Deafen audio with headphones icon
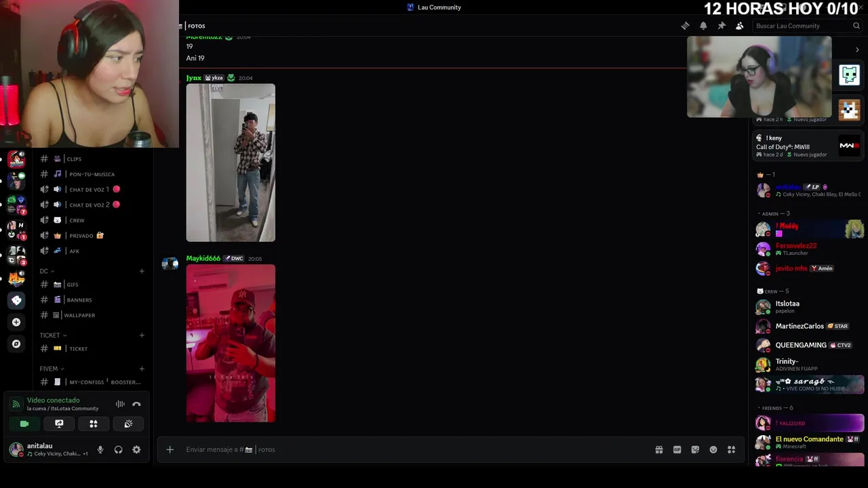Viewport: 868px width, 488px height. click(x=119, y=449)
